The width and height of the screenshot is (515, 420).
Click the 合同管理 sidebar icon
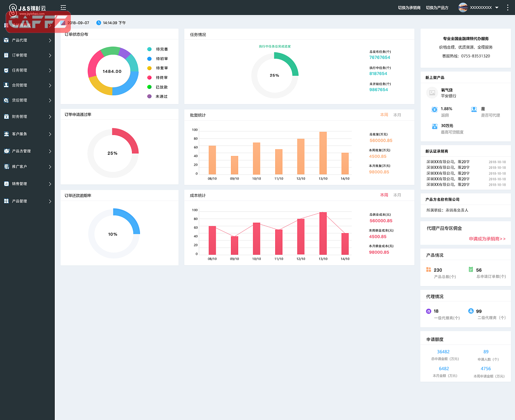click(x=6, y=85)
